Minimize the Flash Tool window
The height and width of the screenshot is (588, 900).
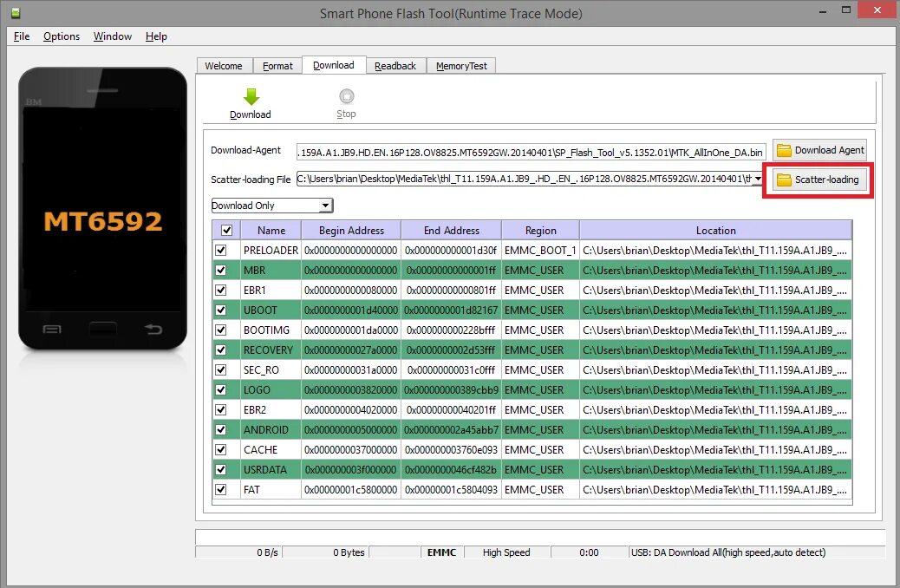click(823, 10)
